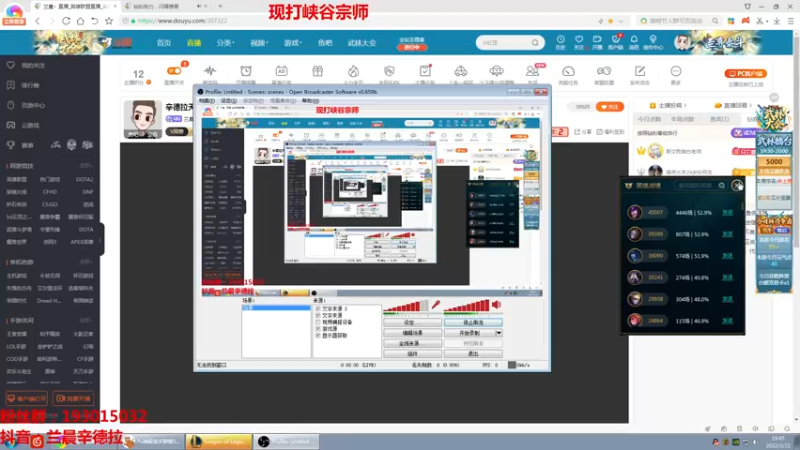Open the cloud gaming controller icon in sidebar
The height and width of the screenshot is (450, 800).
click(11, 125)
